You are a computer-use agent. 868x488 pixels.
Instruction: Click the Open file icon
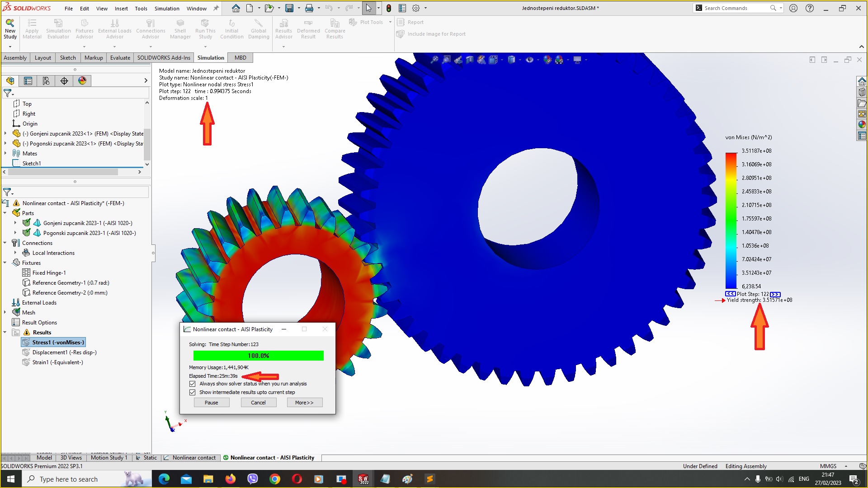[x=269, y=8]
